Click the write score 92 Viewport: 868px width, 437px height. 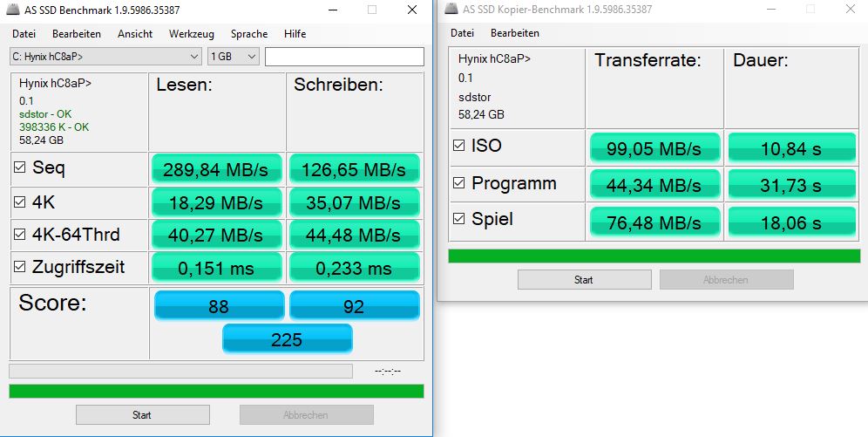355,306
